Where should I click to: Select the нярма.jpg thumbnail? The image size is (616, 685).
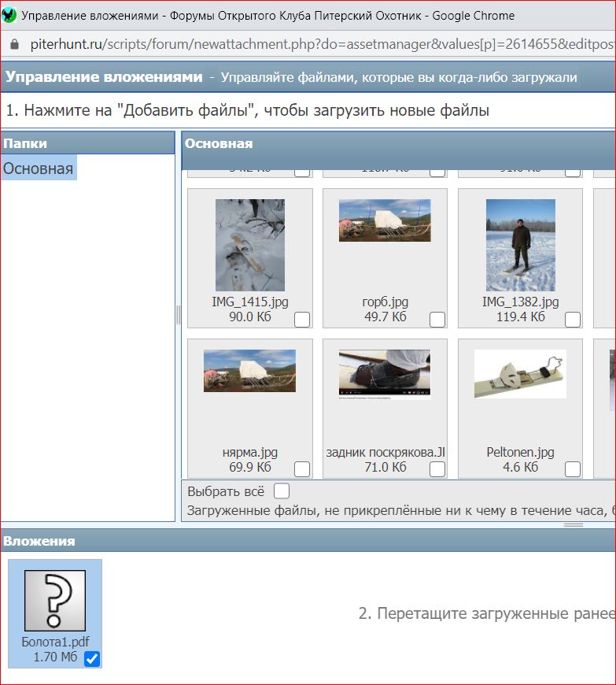coord(249,371)
